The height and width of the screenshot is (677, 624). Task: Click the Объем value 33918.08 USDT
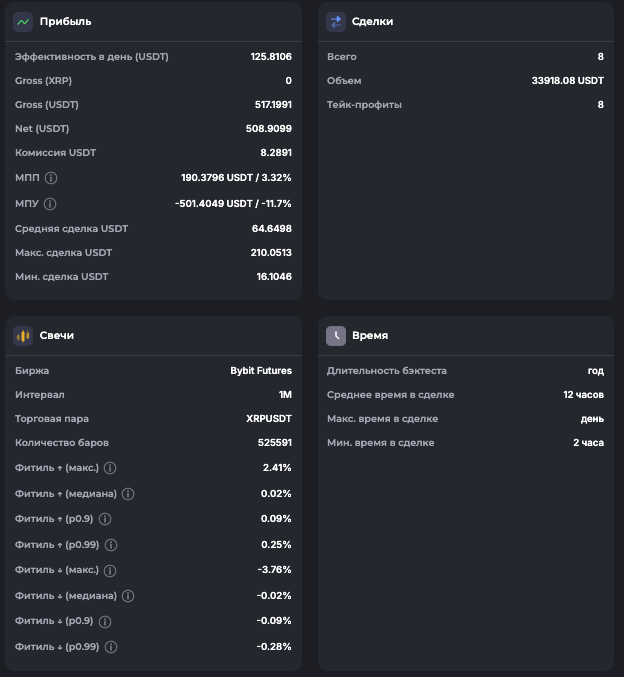[567, 81]
